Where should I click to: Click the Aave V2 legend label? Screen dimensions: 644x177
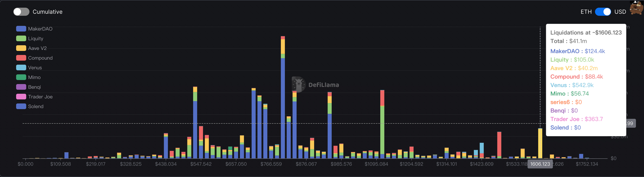pos(38,48)
